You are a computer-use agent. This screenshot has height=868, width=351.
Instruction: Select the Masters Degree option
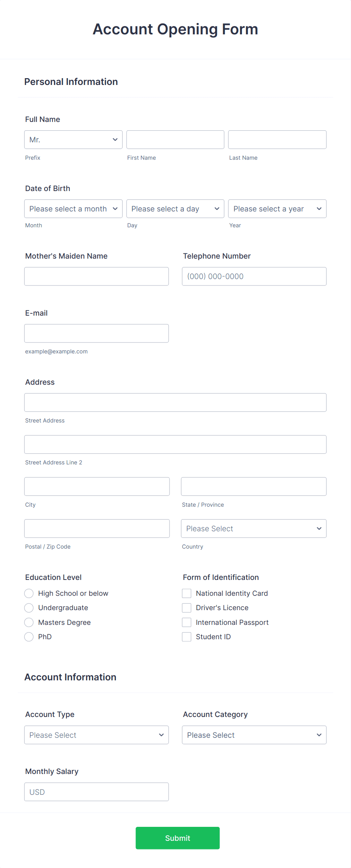tap(29, 622)
